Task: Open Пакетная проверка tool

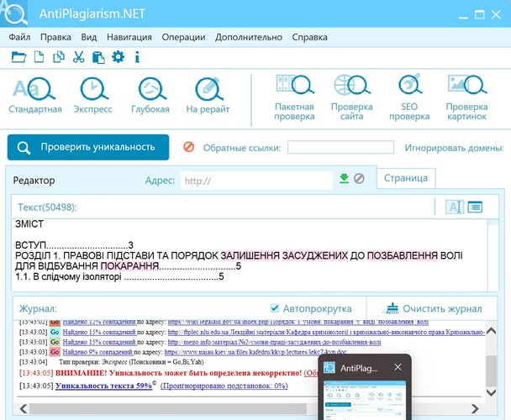Action: pyautogui.click(x=294, y=97)
